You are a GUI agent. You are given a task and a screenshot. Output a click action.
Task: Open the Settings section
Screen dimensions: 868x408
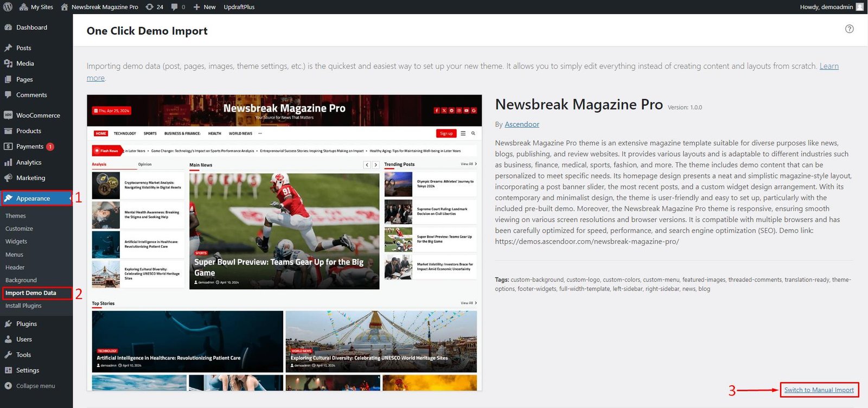click(28, 371)
